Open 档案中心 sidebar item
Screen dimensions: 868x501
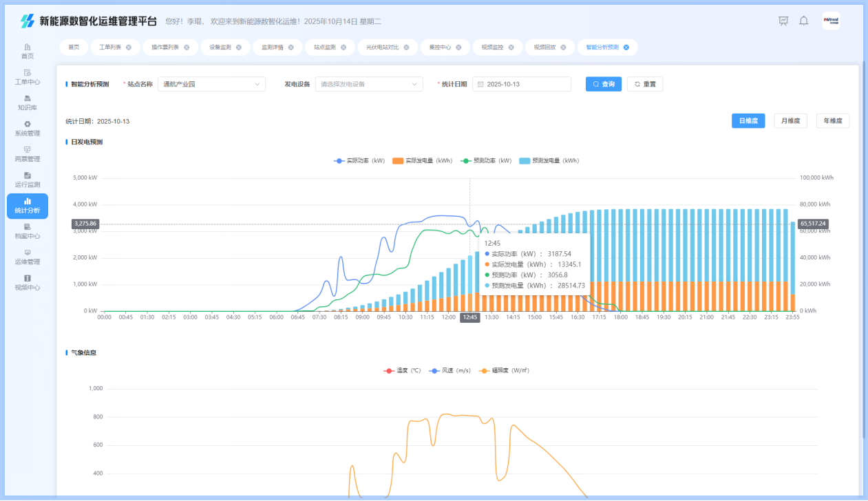tap(28, 231)
